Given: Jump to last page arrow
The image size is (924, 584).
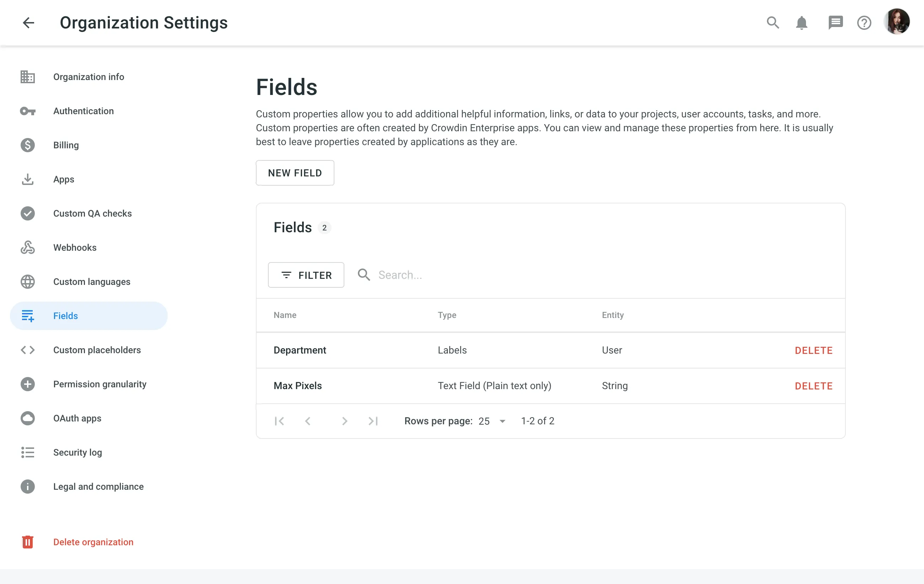Looking at the screenshot, I should click(x=373, y=421).
